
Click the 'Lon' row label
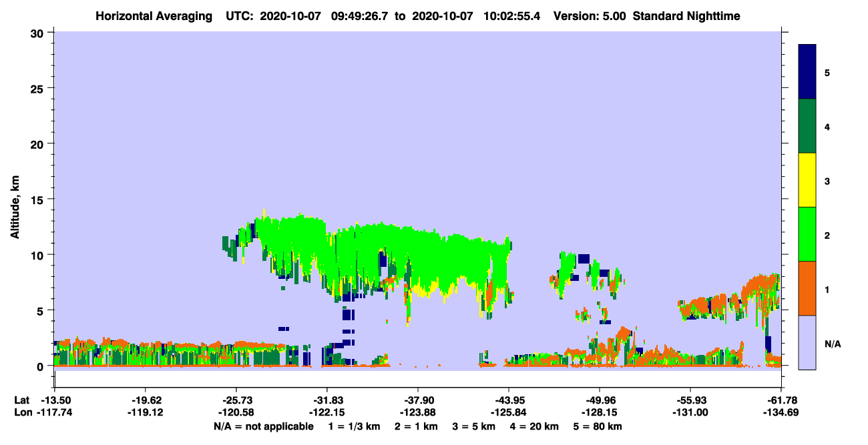[23, 413]
